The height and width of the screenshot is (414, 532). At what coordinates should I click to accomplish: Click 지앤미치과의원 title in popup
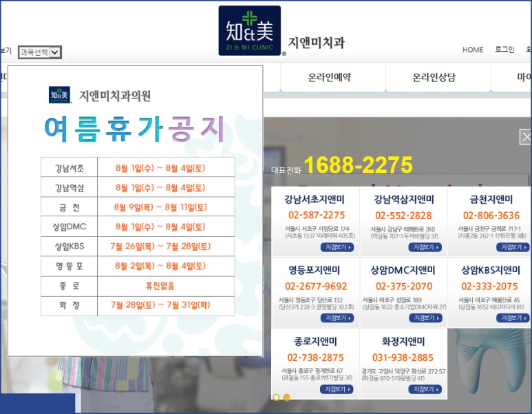(x=115, y=96)
